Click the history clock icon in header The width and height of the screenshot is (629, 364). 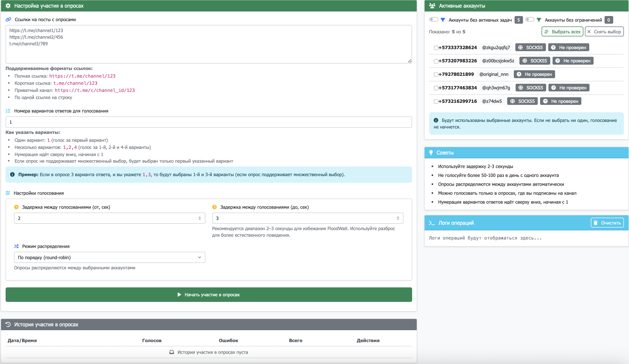coord(8,324)
